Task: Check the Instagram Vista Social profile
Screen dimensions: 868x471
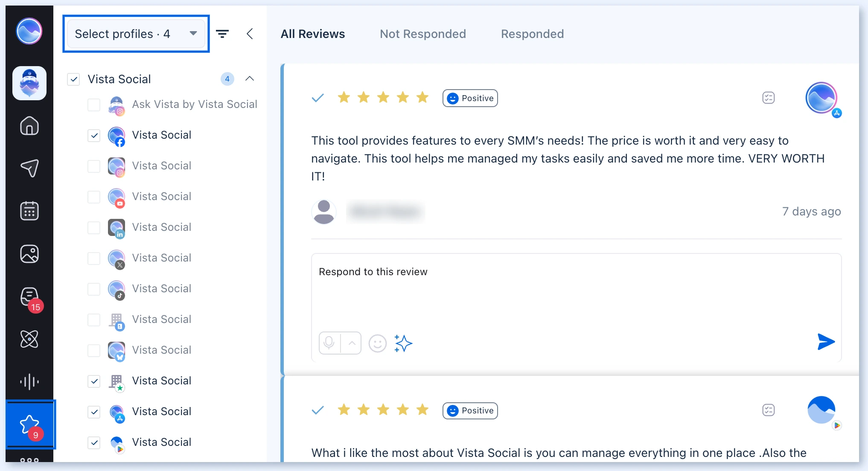Action: pos(94,166)
